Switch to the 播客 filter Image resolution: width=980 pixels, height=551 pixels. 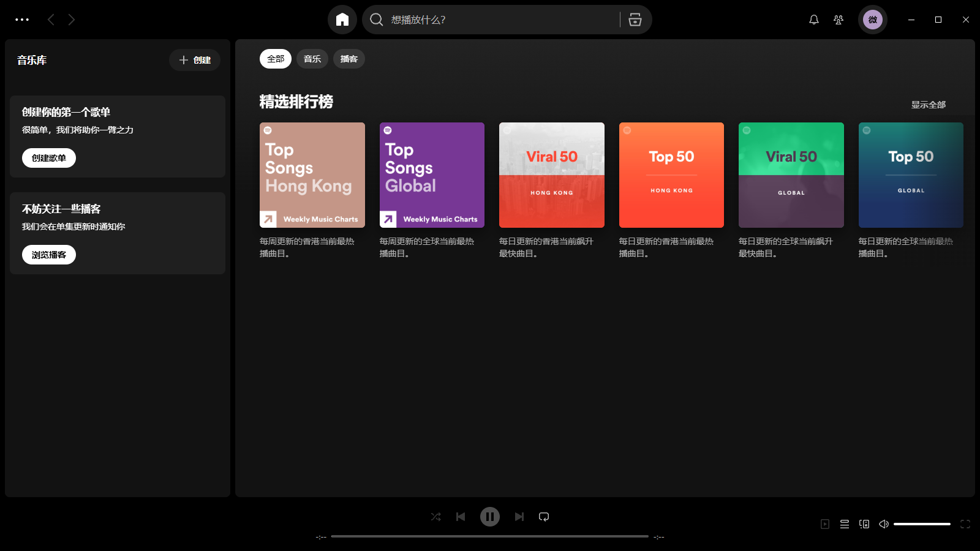coord(349,59)
